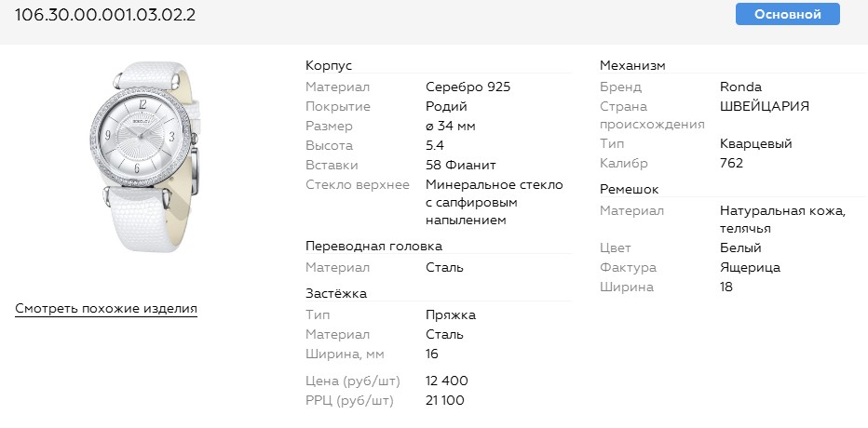Click the "Родий" coating value
This screenshot has height=428, width=868.
pos(446,106)
